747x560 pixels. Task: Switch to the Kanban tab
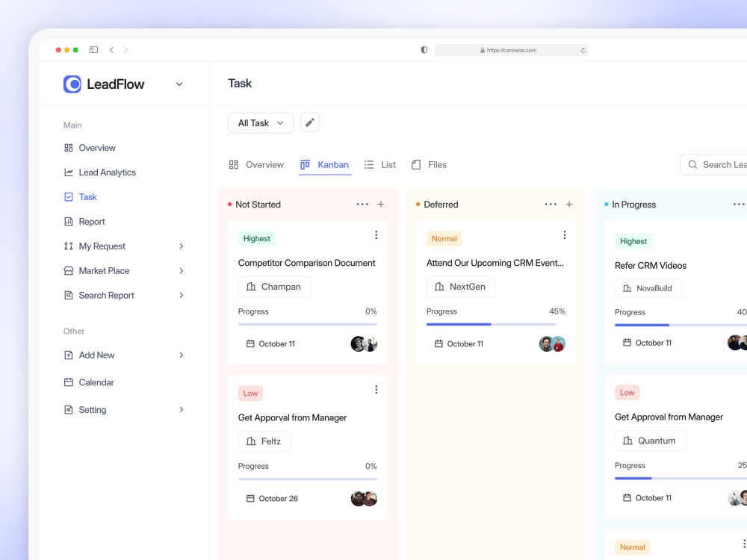coord(324,165)
